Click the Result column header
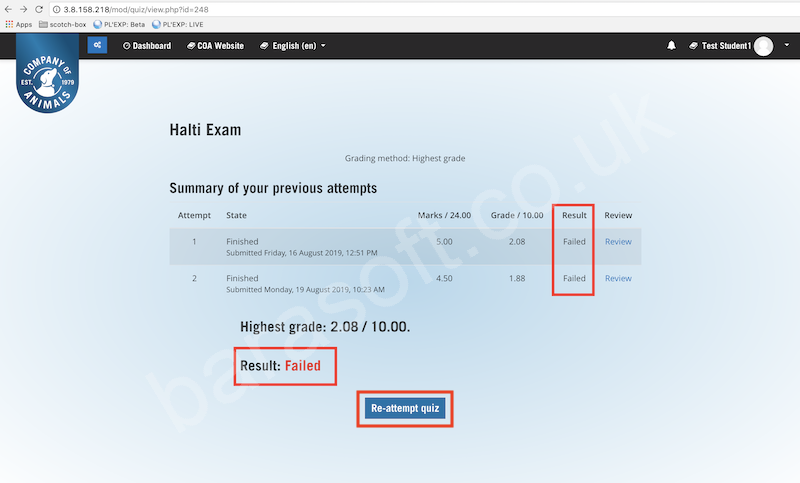The image size is (800, 483). point(574,215)
